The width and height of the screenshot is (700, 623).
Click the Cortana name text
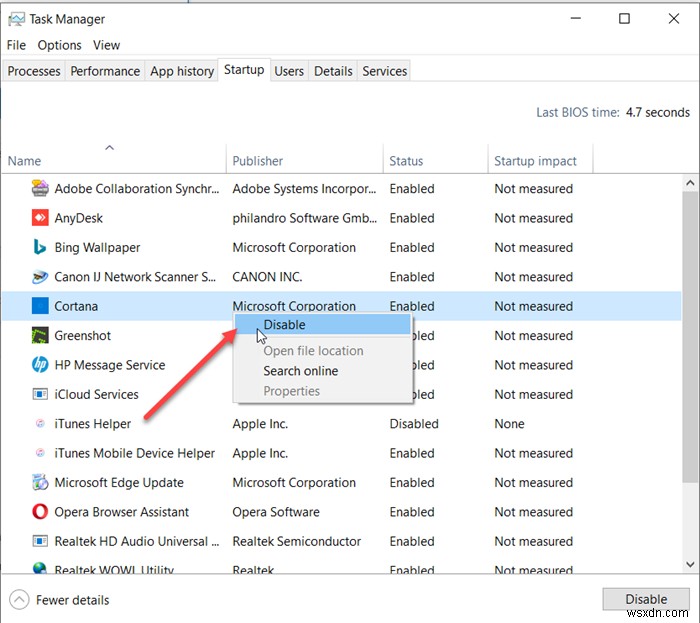pyautogui.click(x=76, y=306)
